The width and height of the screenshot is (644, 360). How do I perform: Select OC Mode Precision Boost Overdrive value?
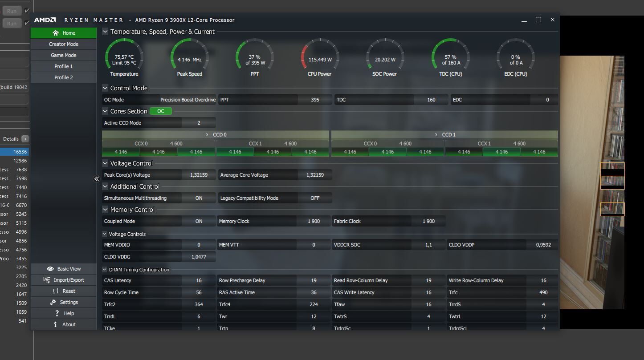click(x=187, y=100)
